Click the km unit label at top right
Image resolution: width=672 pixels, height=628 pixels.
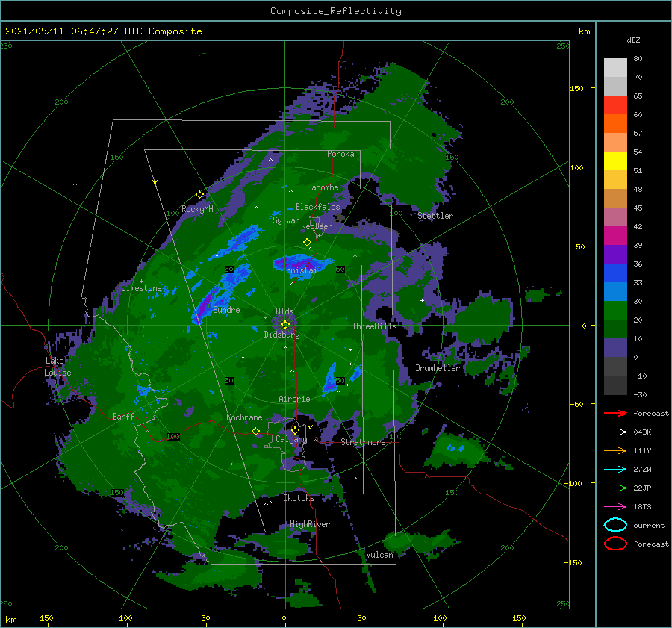(584, 31)
